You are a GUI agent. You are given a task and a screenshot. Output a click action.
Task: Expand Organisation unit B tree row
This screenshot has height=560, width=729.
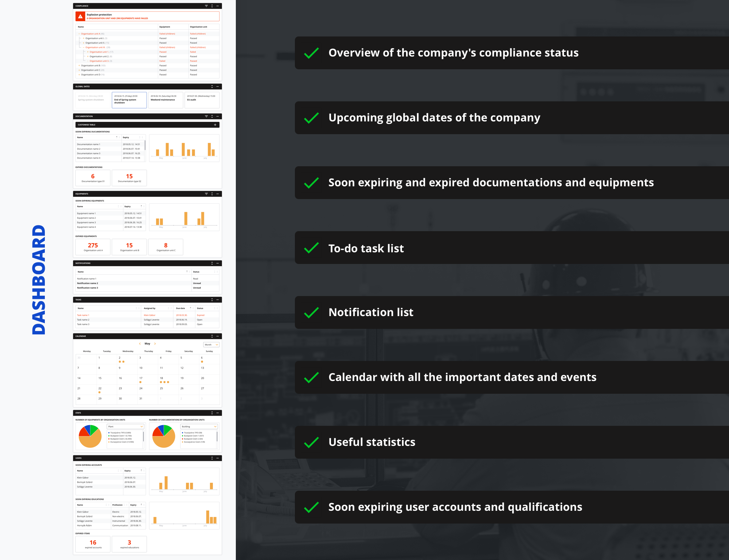tap(79, 66)
